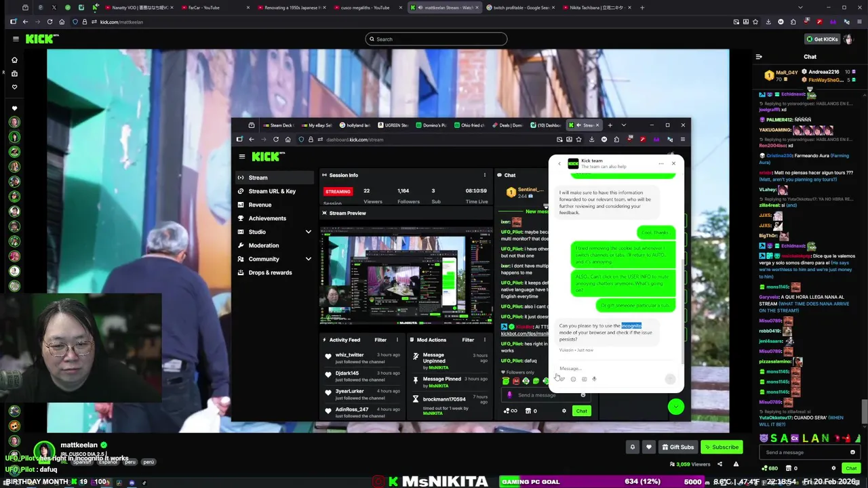Switch to Renovating a 1950s Japanese tab
This screenshot has width=868, height=488.
click(x=292, y=7)
